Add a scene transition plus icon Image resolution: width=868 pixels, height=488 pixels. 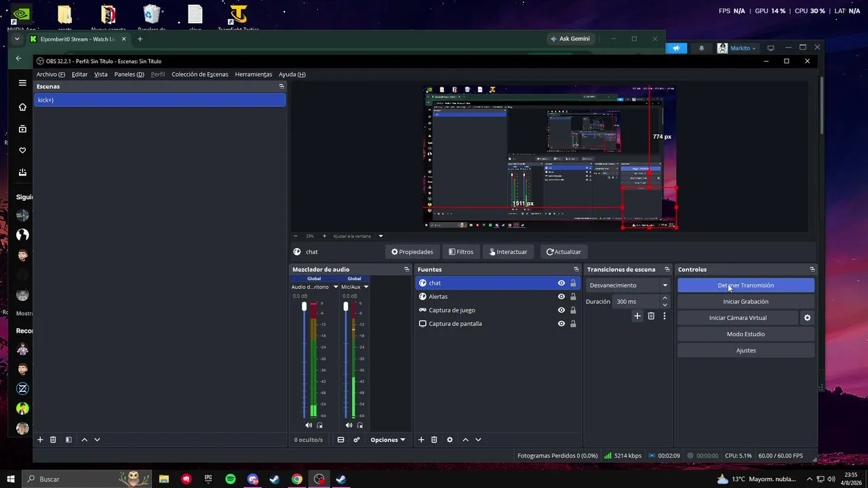(x=637, y=316)
